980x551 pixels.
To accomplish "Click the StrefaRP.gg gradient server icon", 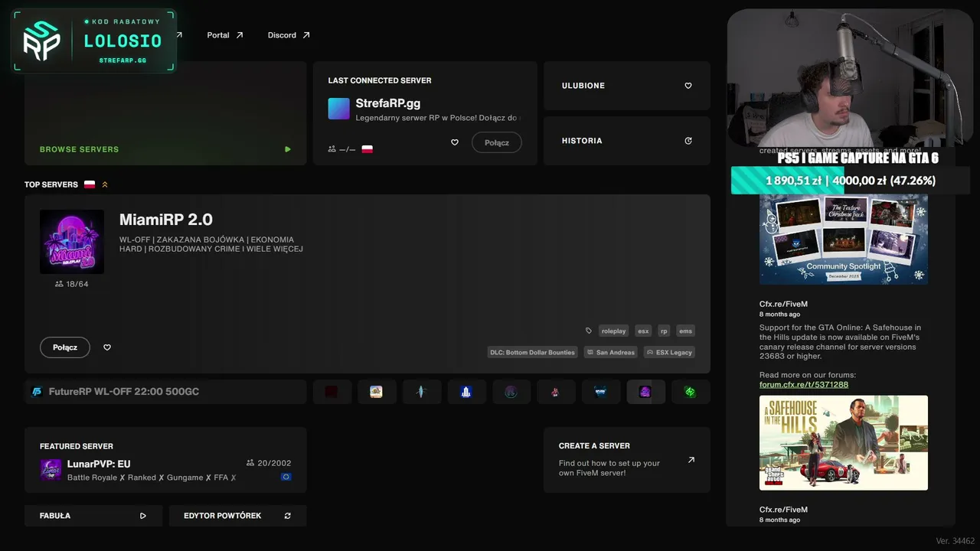I will point(338,109).
